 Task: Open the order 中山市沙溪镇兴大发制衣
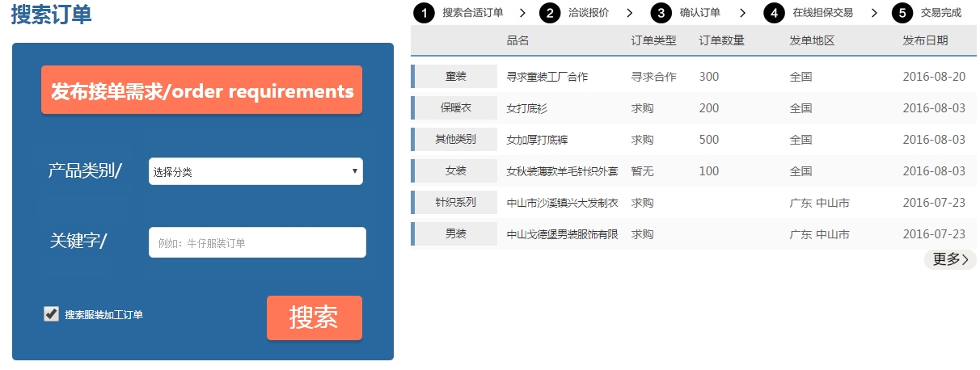coord(563,203)
